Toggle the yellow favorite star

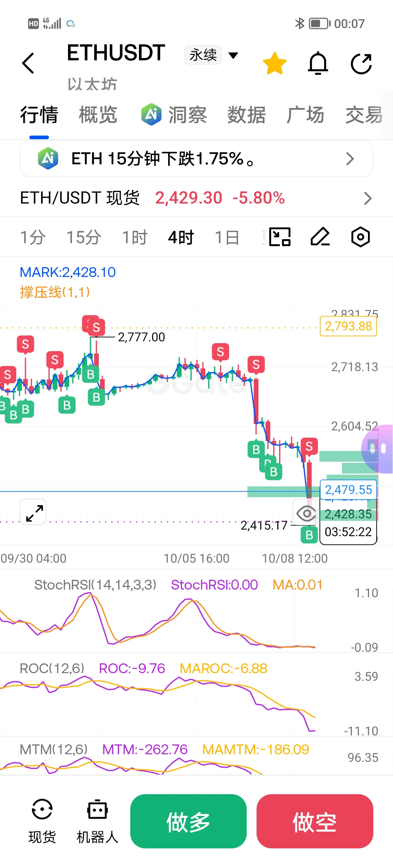pos(275,63)
